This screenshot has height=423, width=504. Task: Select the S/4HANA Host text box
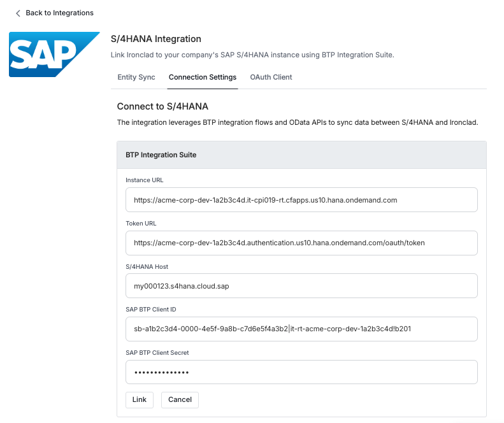(301, 286)
